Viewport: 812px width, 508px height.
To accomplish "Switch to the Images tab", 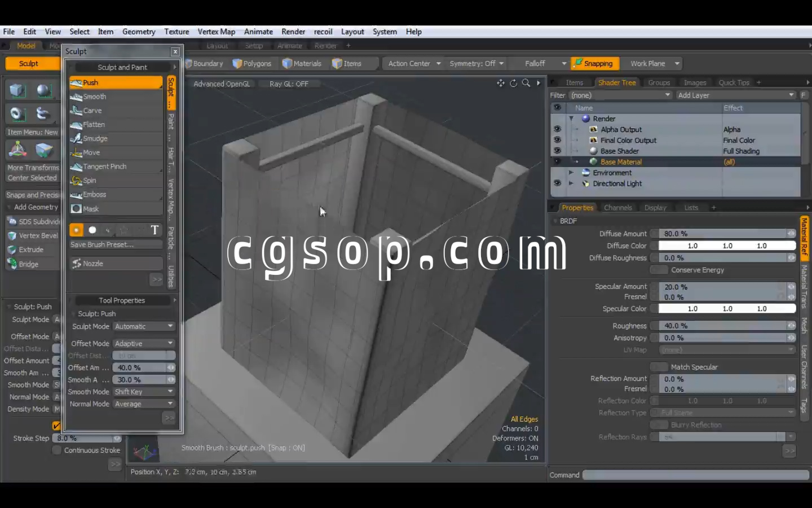I will click(x=695, y=82).
